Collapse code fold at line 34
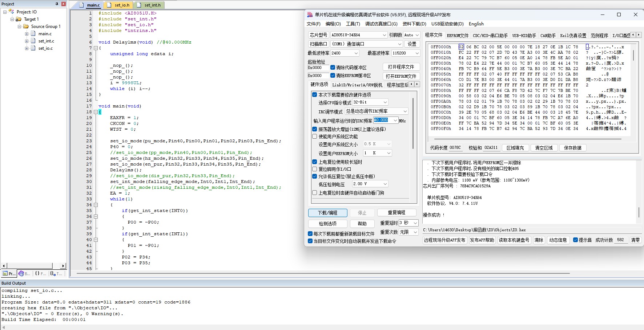Screen dimensions: 644x330 coord(96,205)
